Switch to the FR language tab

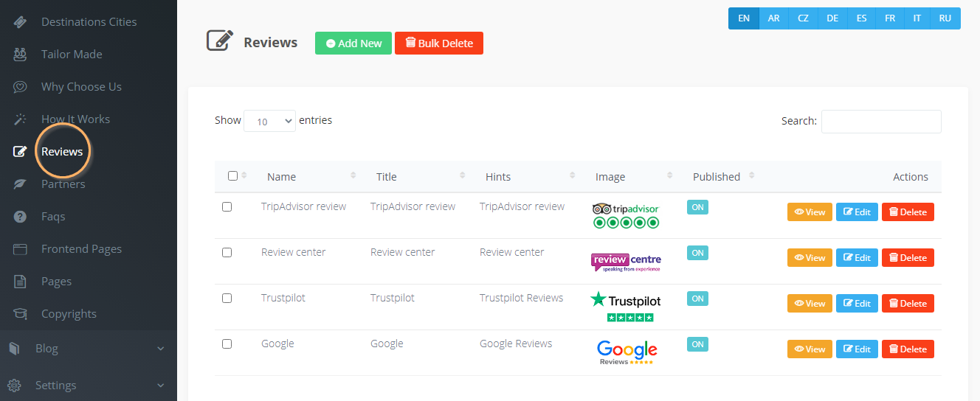pos(890,18)
